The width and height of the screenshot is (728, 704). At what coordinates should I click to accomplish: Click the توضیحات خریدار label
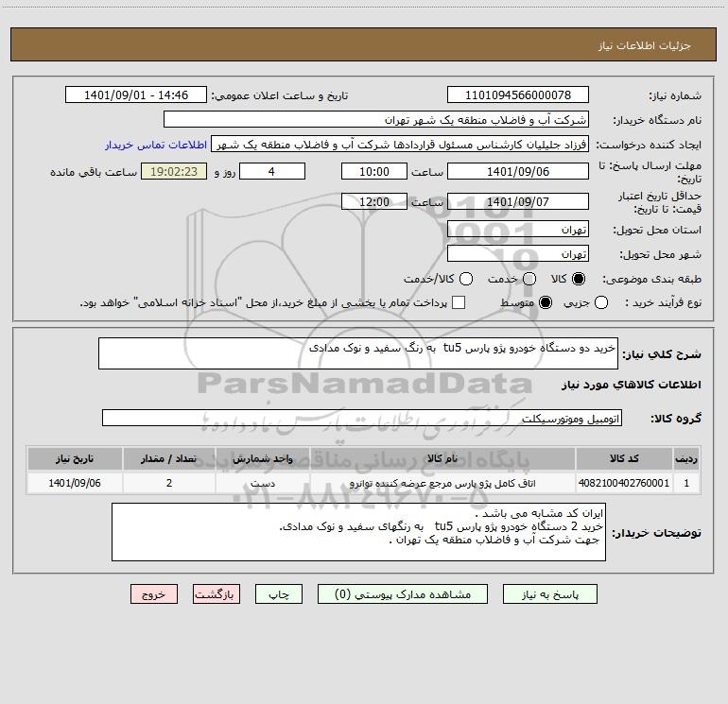[656, 533]
